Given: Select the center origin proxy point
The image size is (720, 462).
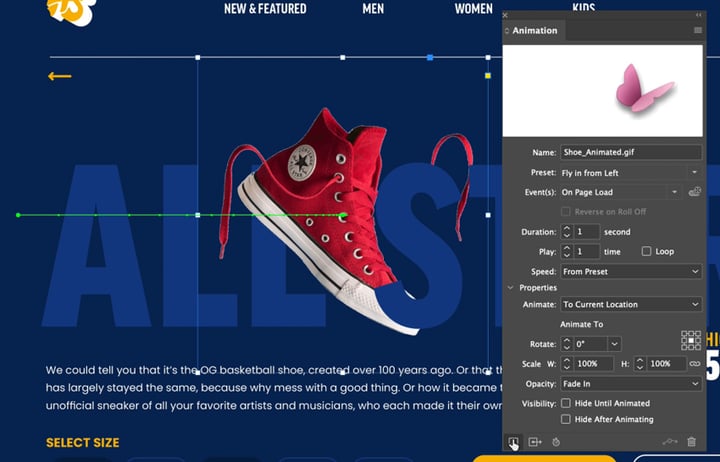Looking at the screenshot, I should (x=691, y=340).
